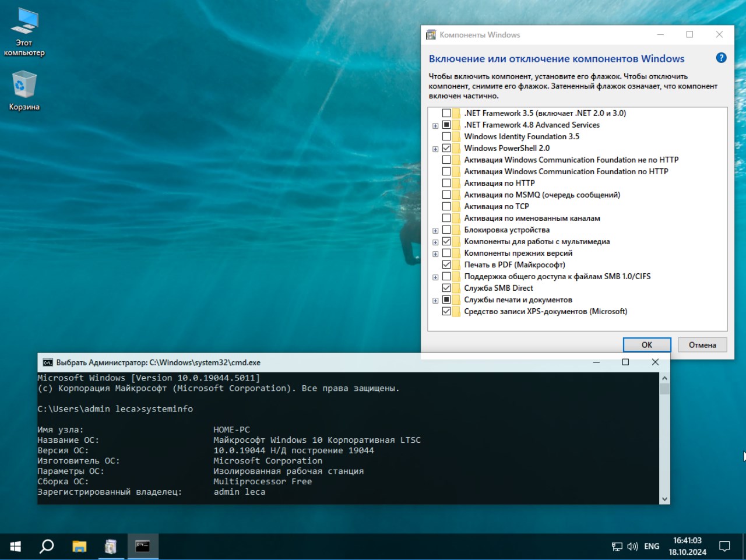
Task: Expand Компоненты прежних версий node
Action: (x=435, y=254)
